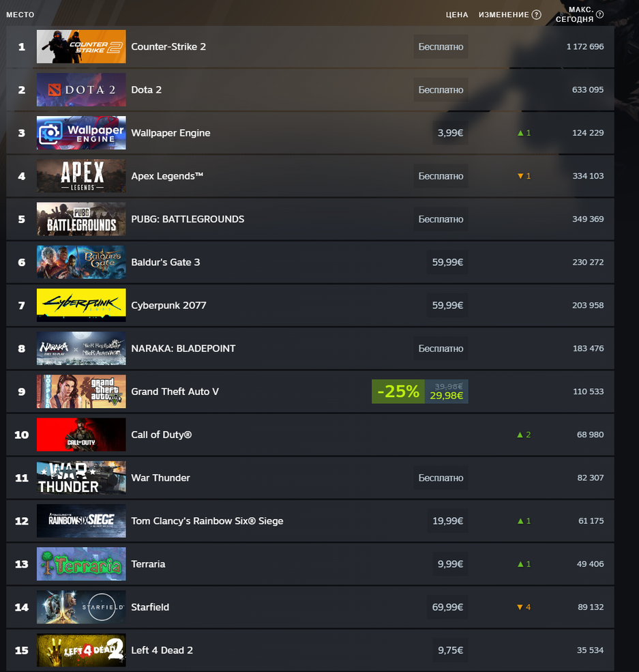Open the Dota 2 banner image

(x=81, y=89)
